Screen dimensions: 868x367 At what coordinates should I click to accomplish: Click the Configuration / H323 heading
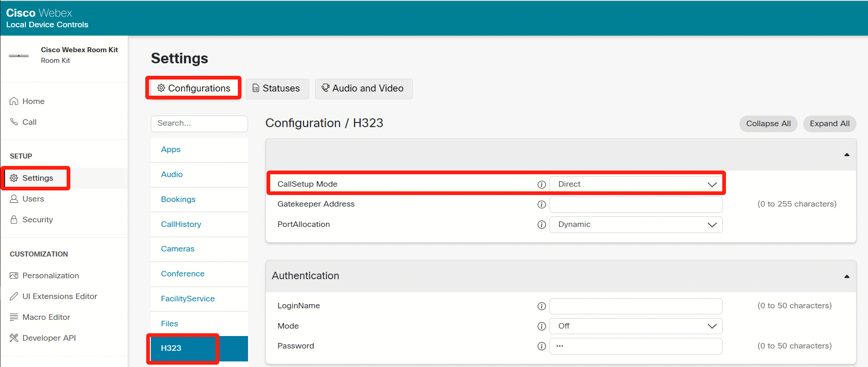(x=324, y=123)
